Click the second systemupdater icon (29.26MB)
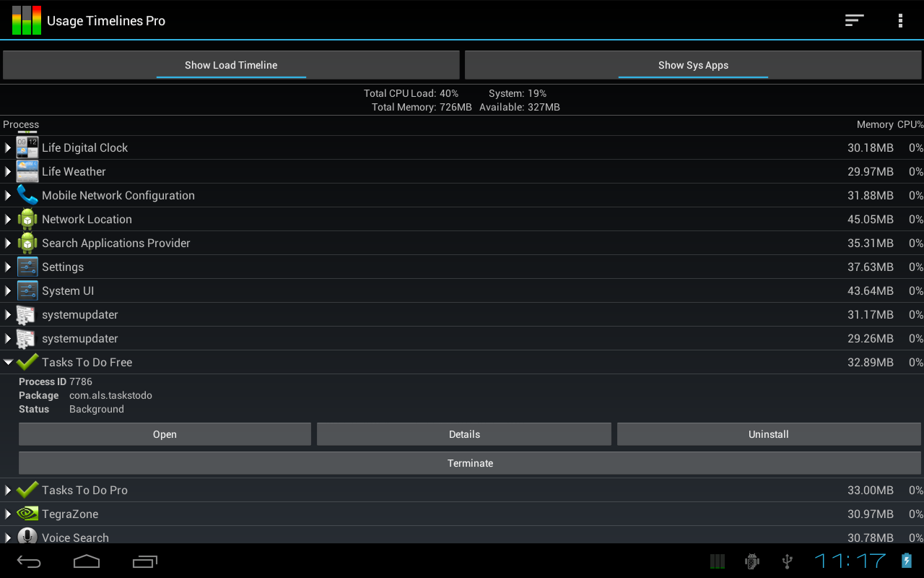This screenshot has height=578, width=924. pos(27,338)
